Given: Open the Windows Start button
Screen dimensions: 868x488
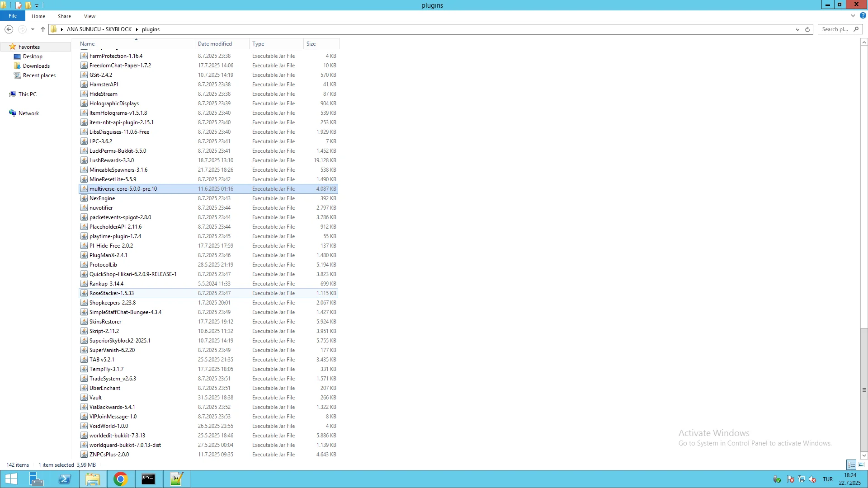Looking at the screenshot, I should pos(11,479).
